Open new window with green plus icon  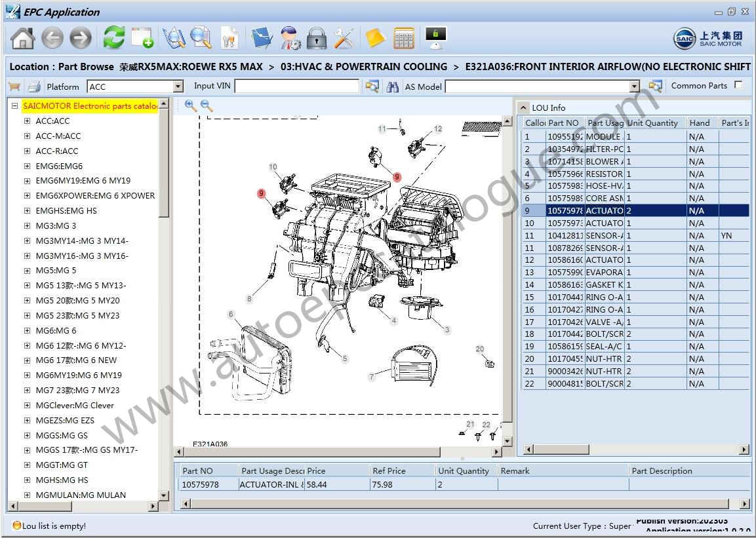pyautogui.click(x=143, y=37)
